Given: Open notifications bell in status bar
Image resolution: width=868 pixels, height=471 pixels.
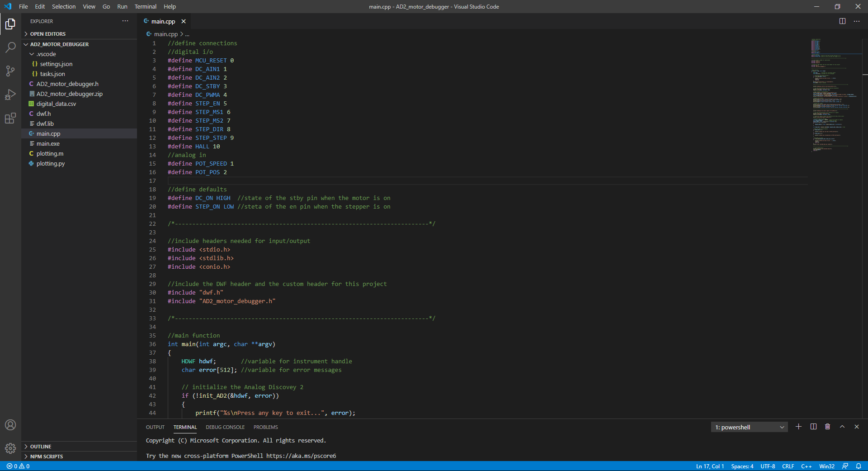Looking at the screenshot, I should (x=859, y=466).
